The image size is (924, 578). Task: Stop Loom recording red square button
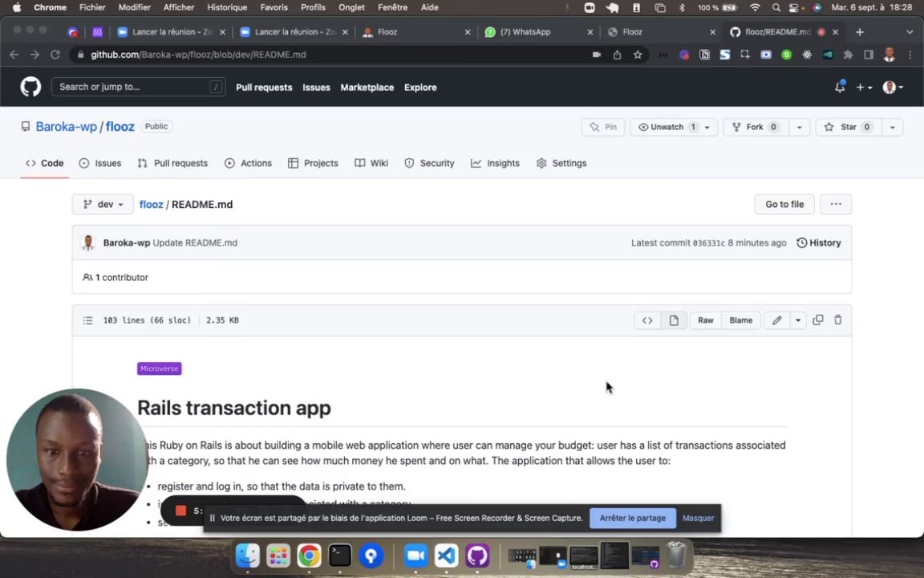coord(181,511)
